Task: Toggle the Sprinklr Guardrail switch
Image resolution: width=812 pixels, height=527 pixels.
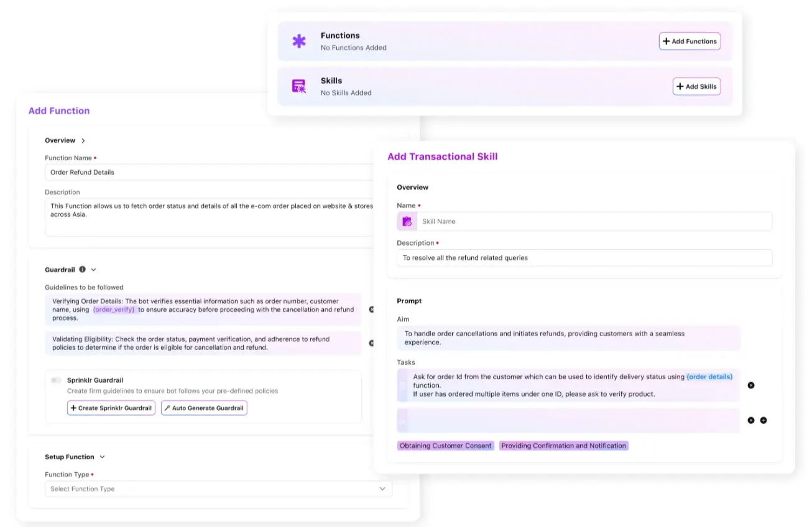Action: click(57, 380)
